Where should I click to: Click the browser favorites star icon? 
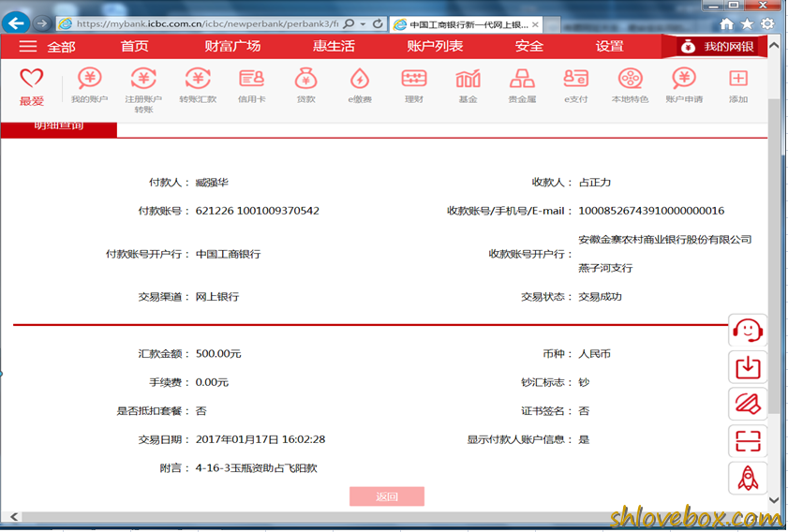[x=748, y=23]
